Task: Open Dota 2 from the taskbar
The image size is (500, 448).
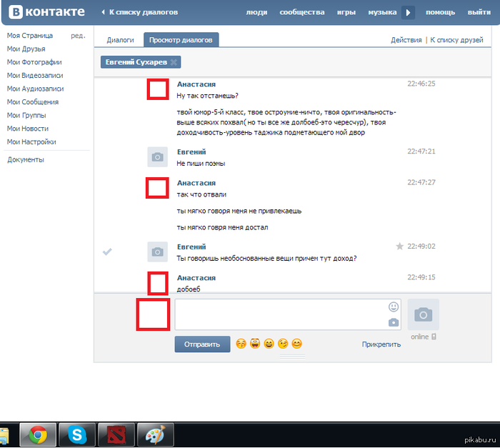Action: (x=116, y=434)
